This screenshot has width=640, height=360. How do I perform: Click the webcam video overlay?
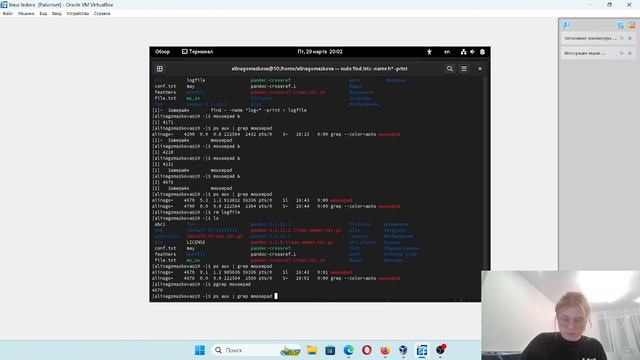click(560, 315)
